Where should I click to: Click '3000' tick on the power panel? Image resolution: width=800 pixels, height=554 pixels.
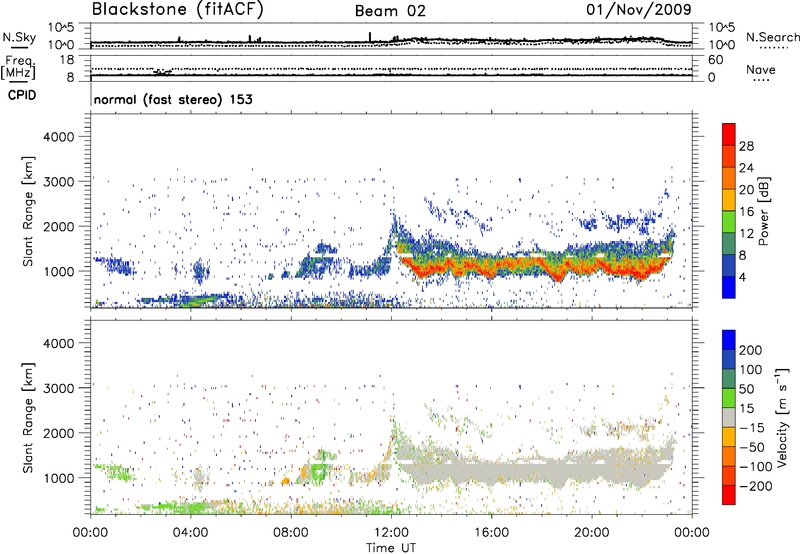coord(58,182)
